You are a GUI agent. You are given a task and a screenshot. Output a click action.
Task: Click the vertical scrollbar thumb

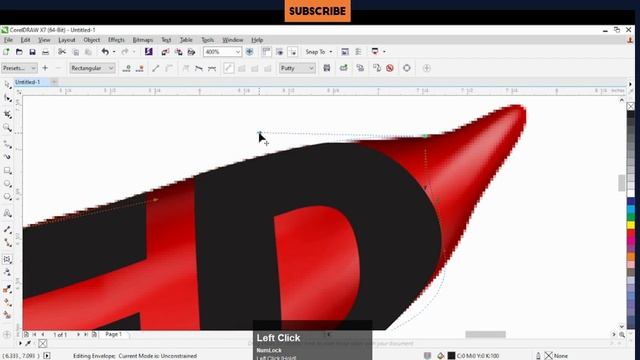tap(622, 183)
